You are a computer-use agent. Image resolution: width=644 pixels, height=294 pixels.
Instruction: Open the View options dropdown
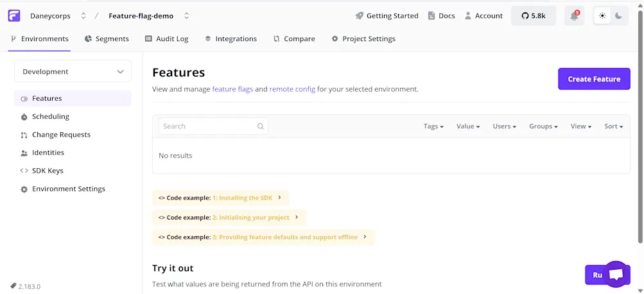pyautogui.click(x=581, y=126)
